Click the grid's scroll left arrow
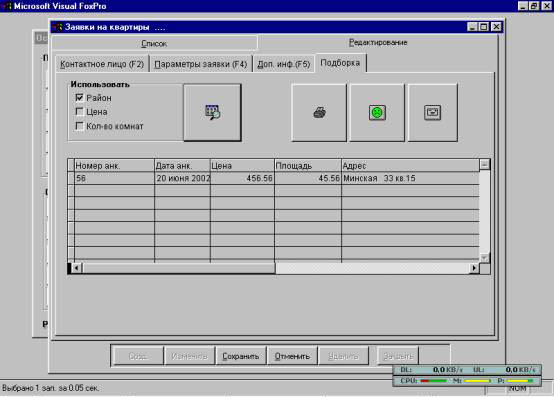This screenshot has height=397, width=554. point(76,268)
